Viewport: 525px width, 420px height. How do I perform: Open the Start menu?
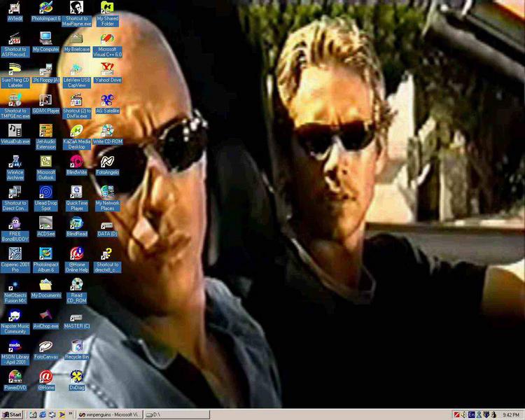point(12,414)
